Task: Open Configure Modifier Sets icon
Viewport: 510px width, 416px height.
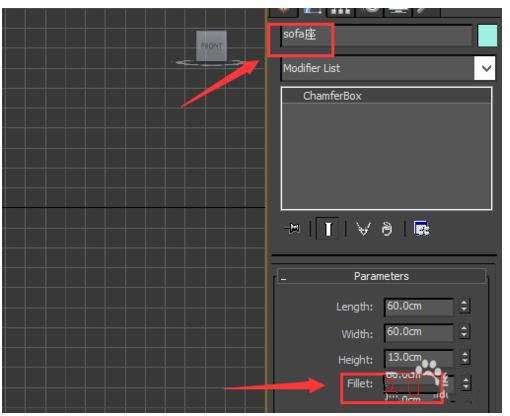Action: click(x=421, y=229)
